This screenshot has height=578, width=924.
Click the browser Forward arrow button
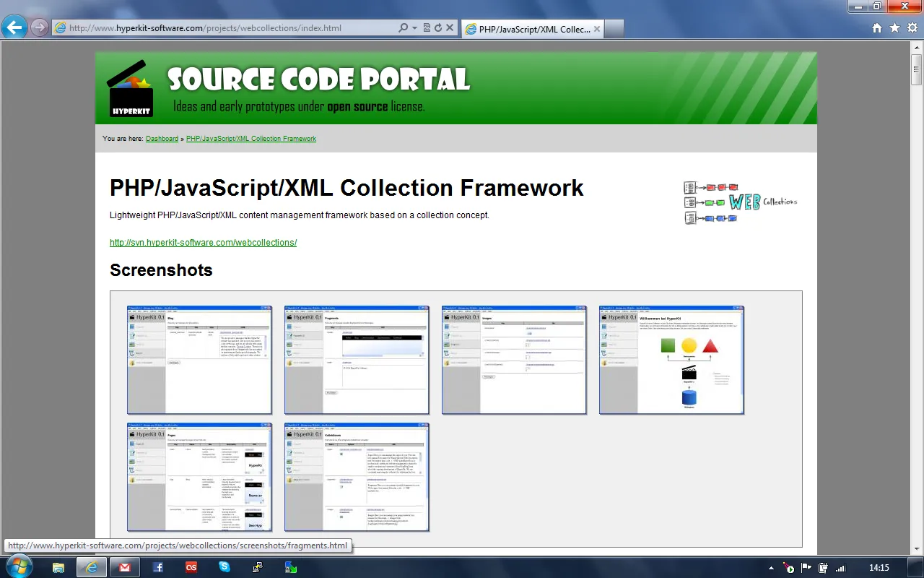(x=40, y=27)
